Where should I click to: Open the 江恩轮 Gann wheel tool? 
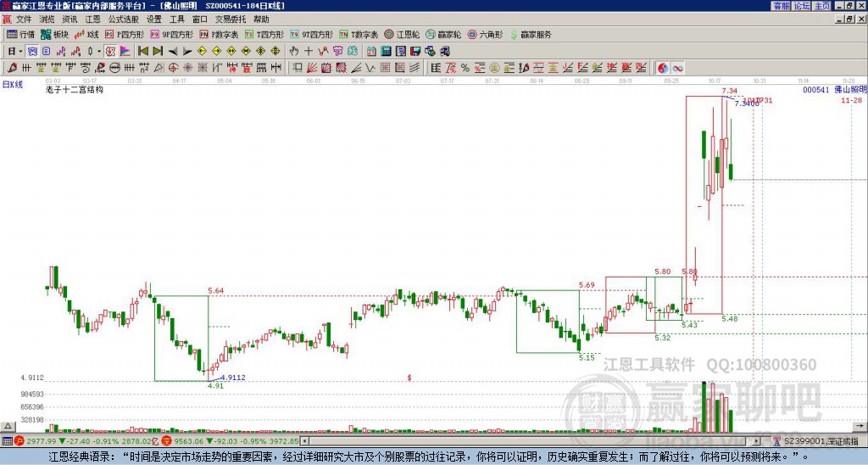[x=403, y=35]
